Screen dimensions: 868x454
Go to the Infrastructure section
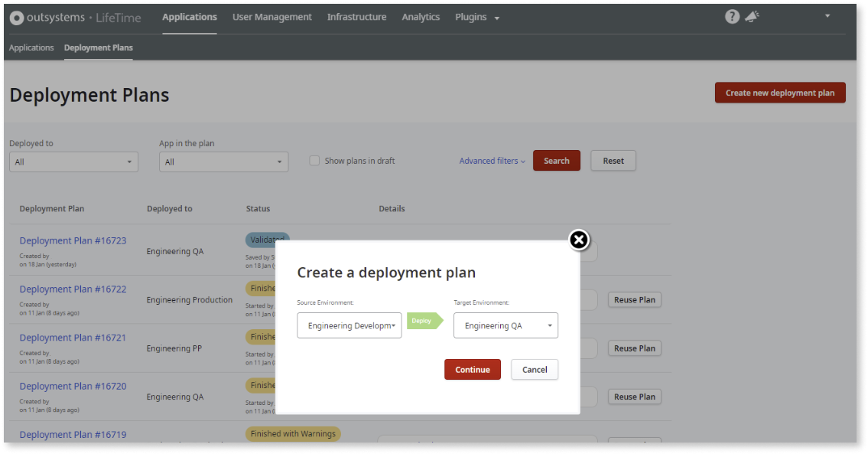356,16
